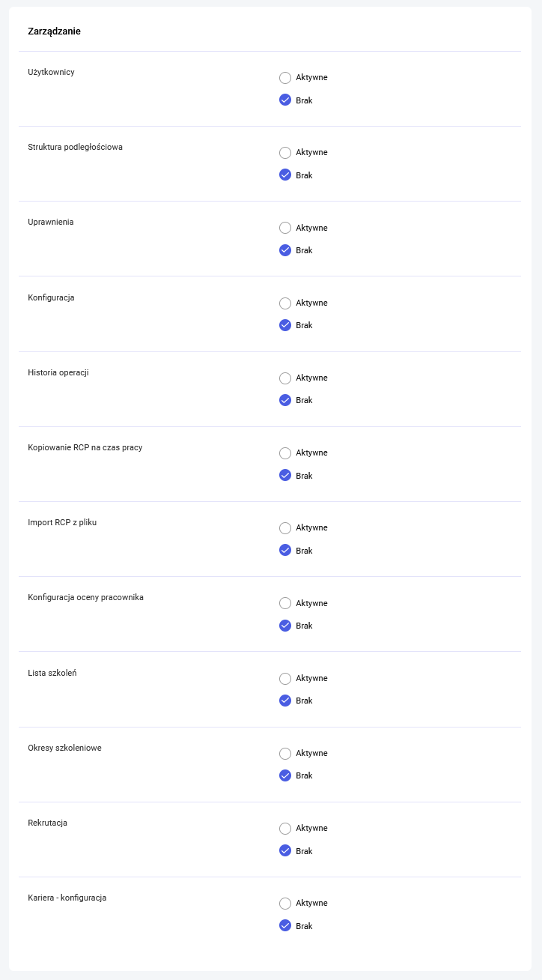The width and height of the screenshot is (542, 980).
Task: Activate Okresy szkoleniowe permission
Action: pyautogui.click(x=285, y=754)
